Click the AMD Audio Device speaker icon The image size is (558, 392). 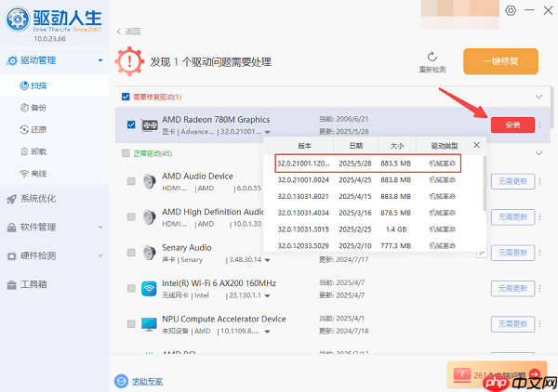click(x=149, y=181)
